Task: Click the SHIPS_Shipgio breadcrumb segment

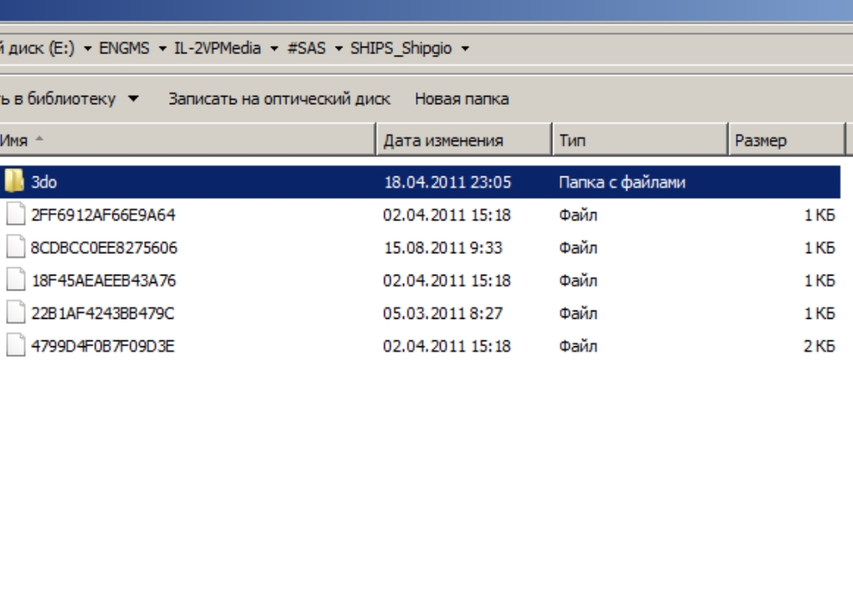Action: [401, 48]
